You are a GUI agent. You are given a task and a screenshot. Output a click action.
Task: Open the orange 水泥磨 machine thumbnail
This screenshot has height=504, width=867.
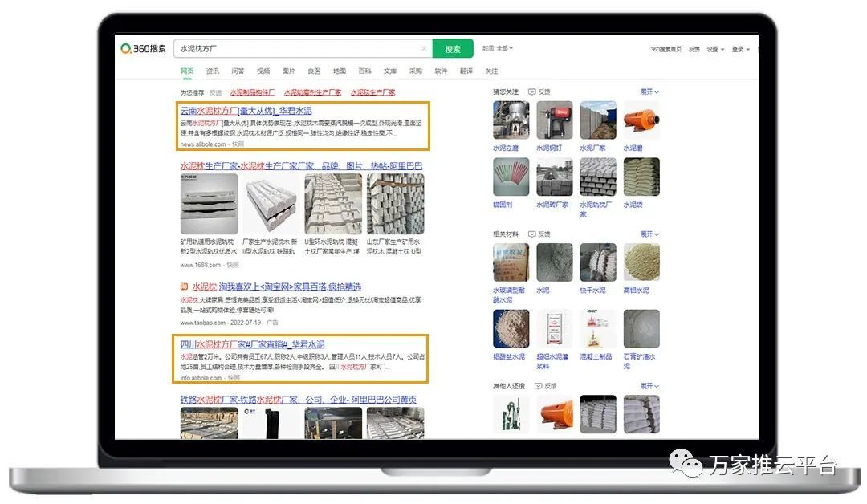click(641, 120)
